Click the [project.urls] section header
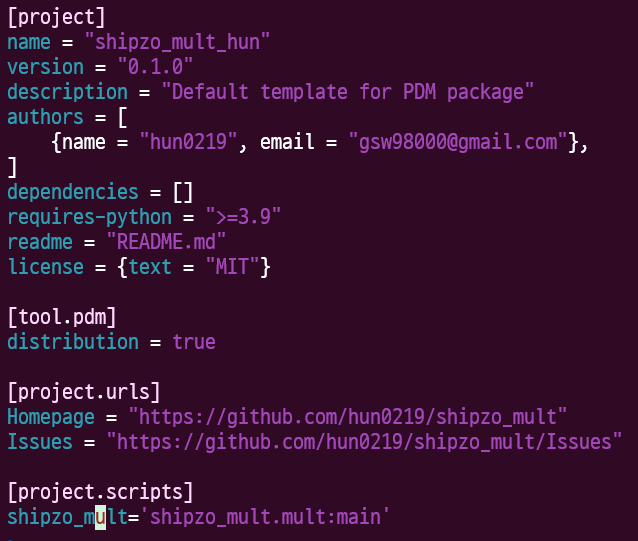This screenshot has height=541, width=638. click(84, 392)
